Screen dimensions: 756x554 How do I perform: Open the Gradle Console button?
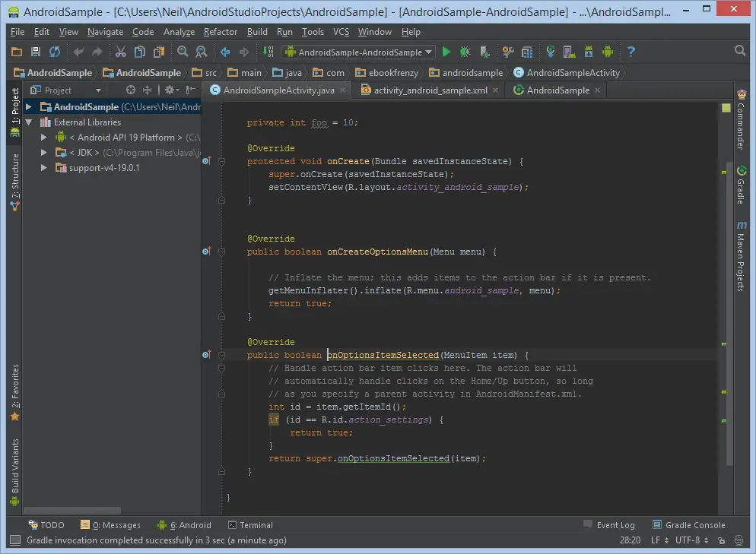(x=688, y=525)
